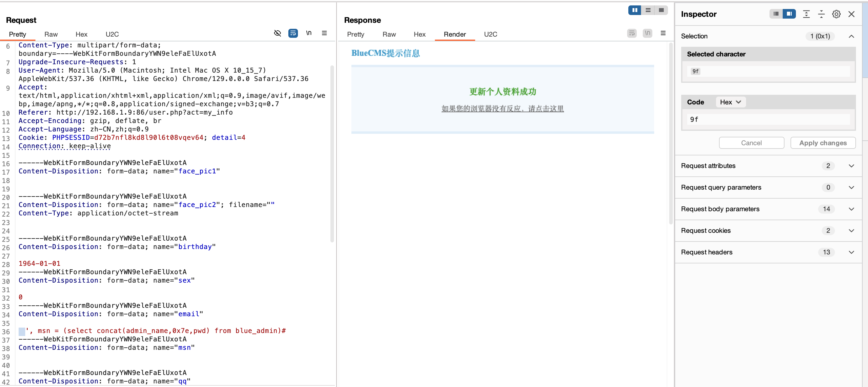
Task: Click the rendered redirect link under success message
Action: [x=502, y=109]
